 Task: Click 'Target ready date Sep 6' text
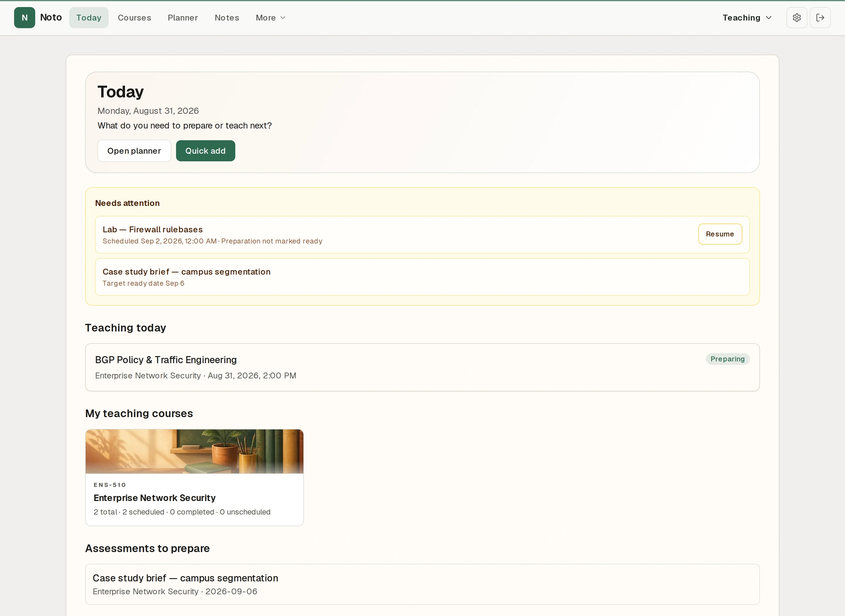click(x=143, y=283)
